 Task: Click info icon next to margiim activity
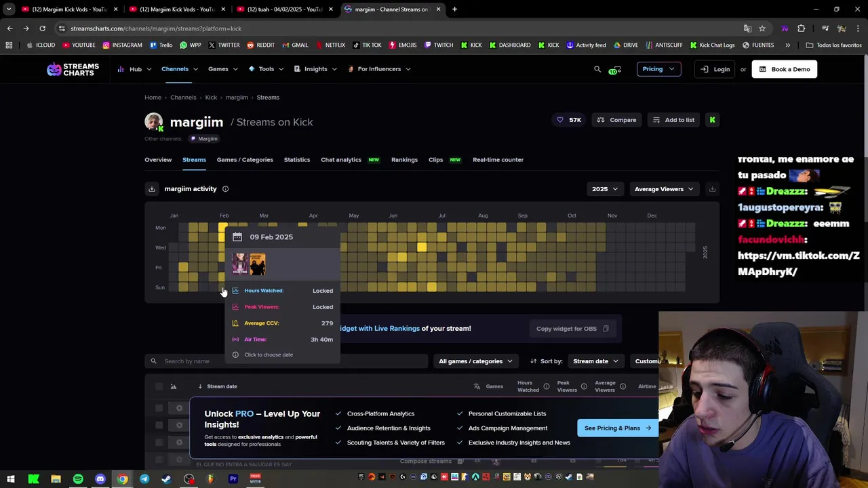pyautogui.click(x=225, y=189)
